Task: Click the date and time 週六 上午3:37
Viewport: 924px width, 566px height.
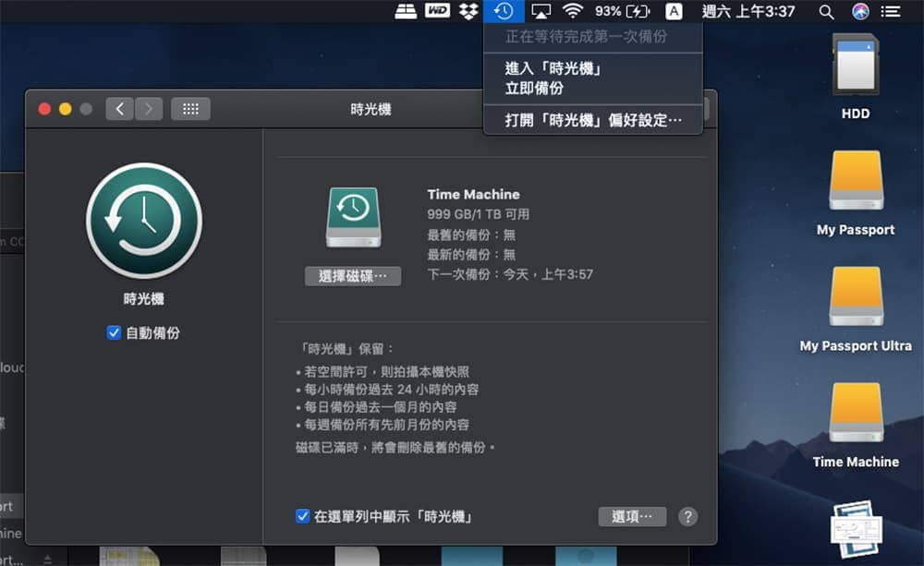Action: pos(748,11)
